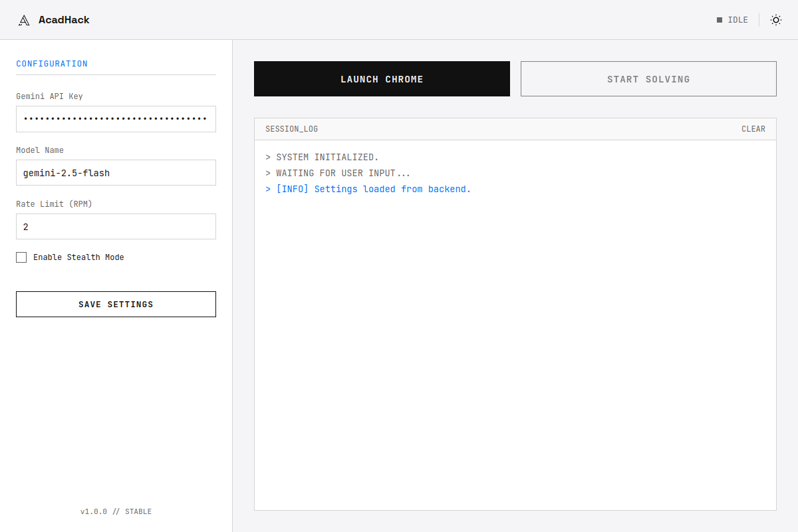Click the AcadHack title text
798x532 pixels.
(65, 19)
